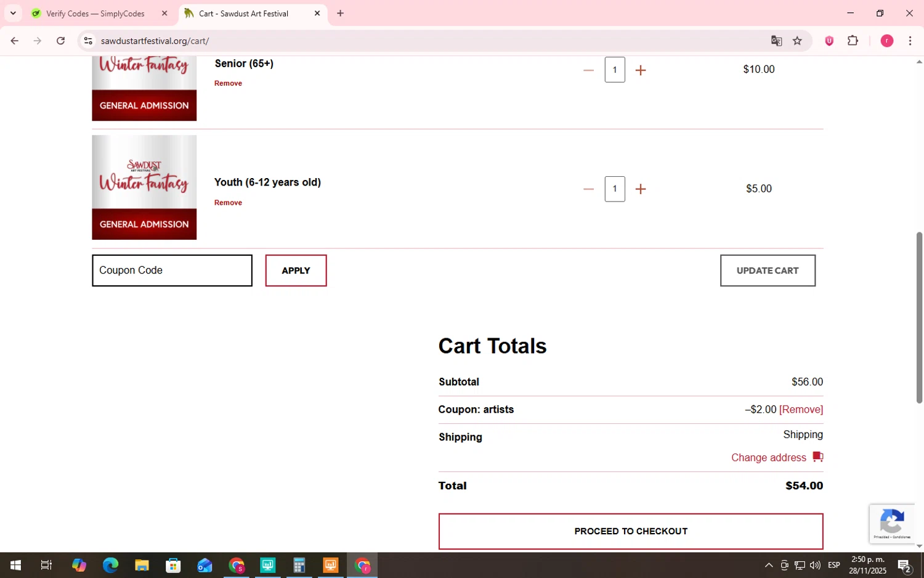Remove the Senior (65+) ticket

tap(228, 83)
